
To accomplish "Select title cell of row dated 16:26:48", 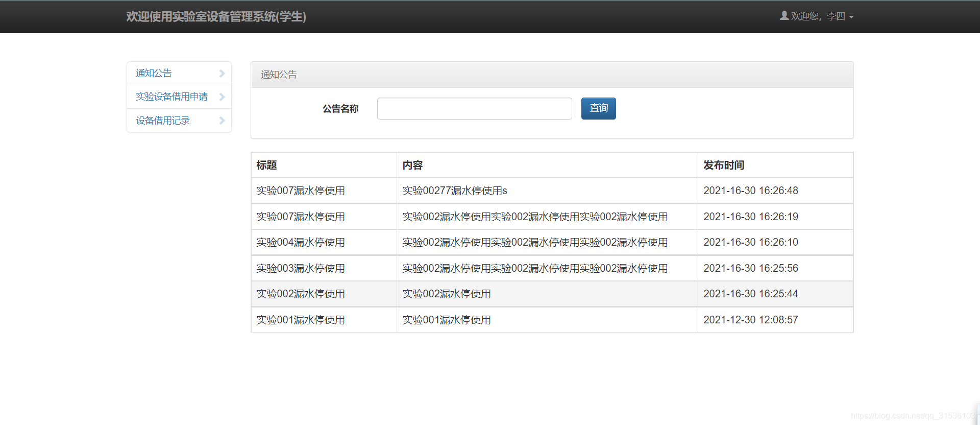I will (324, 191).
